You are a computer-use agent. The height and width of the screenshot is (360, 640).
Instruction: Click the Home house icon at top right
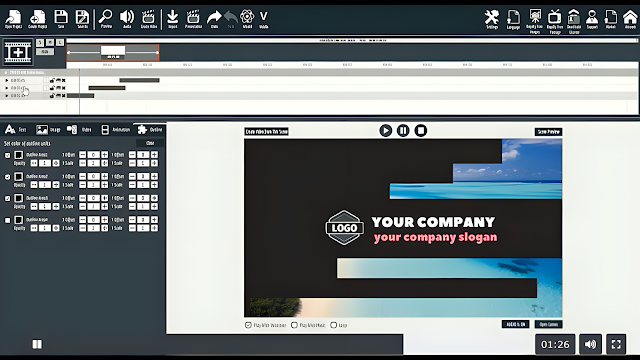pos(630,19)
